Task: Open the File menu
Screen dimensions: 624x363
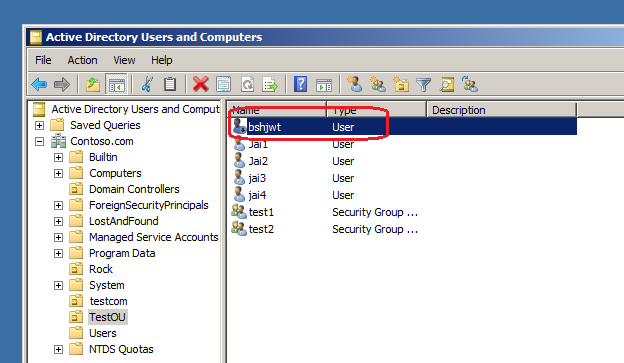Action: pyautogui.click(x=43, y=60)
